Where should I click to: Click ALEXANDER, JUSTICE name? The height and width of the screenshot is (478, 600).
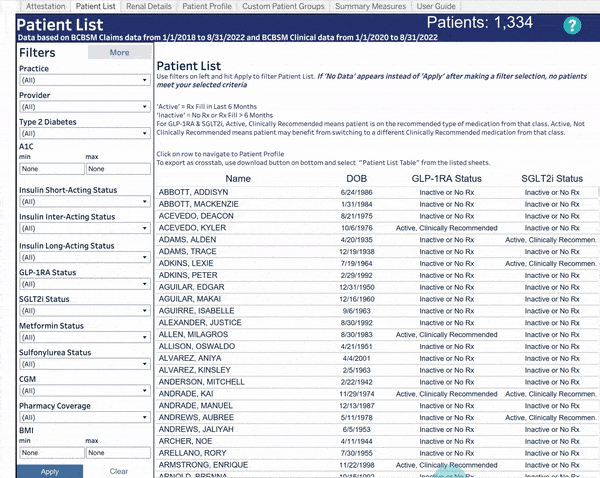point(200,323)
